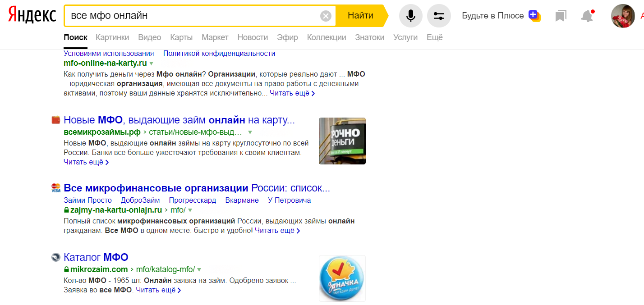644x305 pixels.
Task: Open the 'mfo/katalog-mfo/' URL path
Action: (166, 269)
